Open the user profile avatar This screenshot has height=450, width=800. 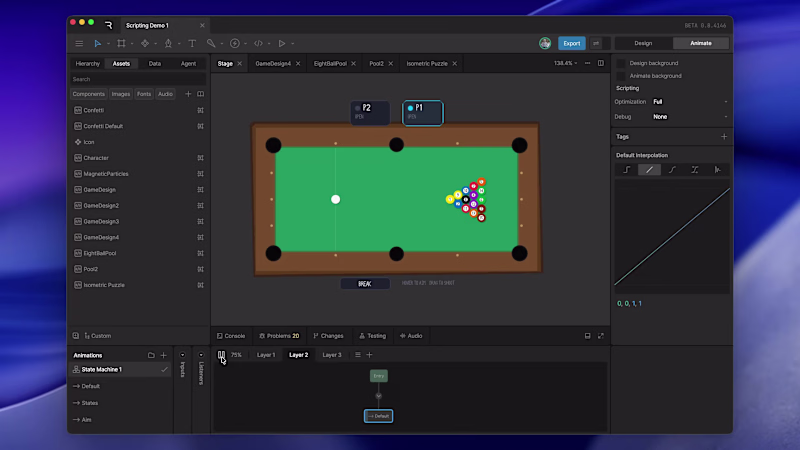(x=545, y=43)
